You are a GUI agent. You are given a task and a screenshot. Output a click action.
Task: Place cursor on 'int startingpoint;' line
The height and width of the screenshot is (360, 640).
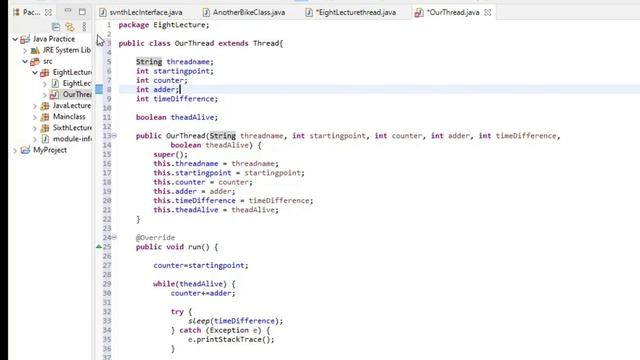[x=175, y=71]
